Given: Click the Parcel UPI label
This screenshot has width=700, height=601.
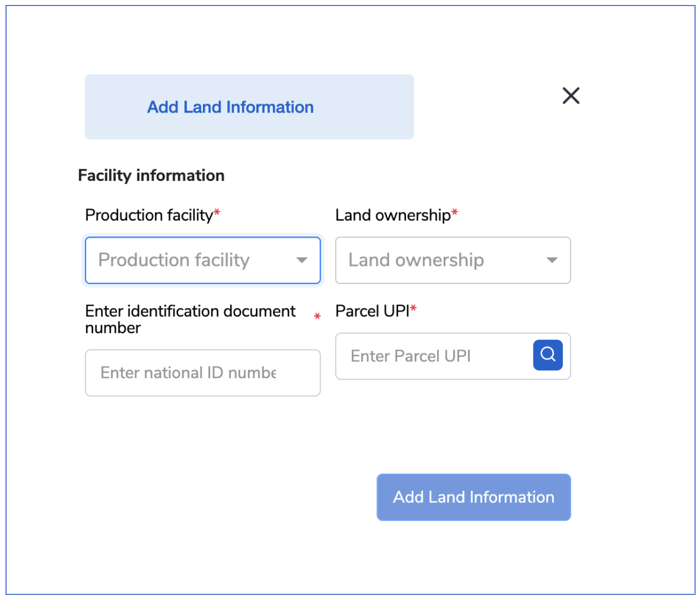Looking at the screenshot, I should click(373, 311).
